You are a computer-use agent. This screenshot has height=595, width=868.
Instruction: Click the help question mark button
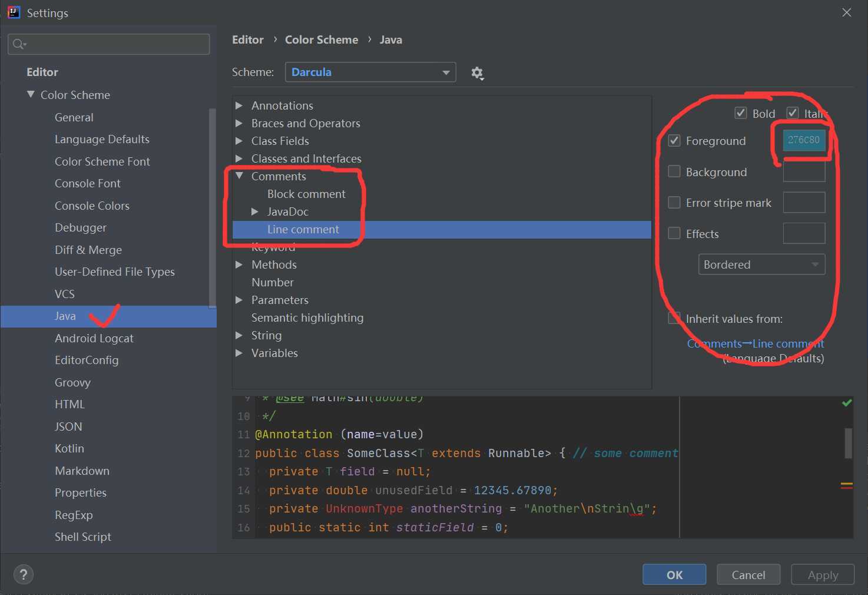pos(24,574)
